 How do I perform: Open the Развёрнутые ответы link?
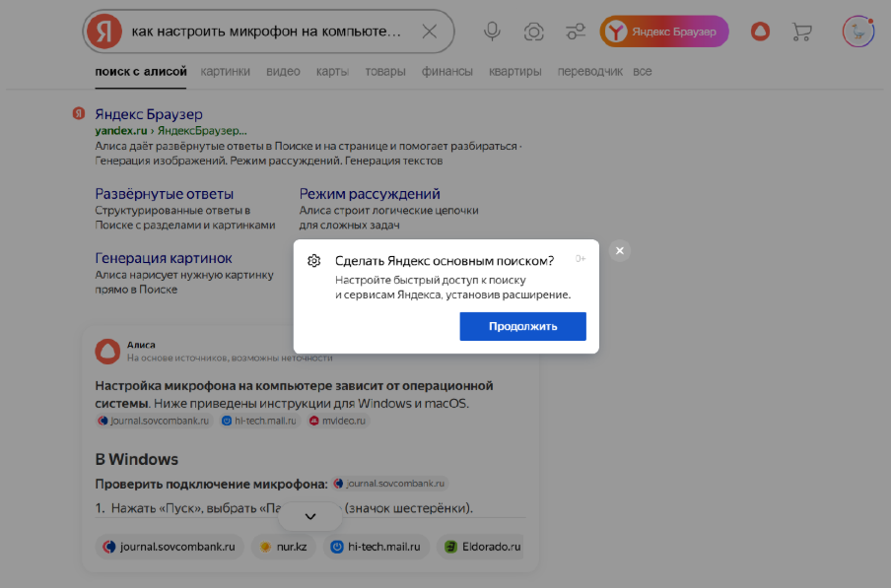(x=165, y=194)
